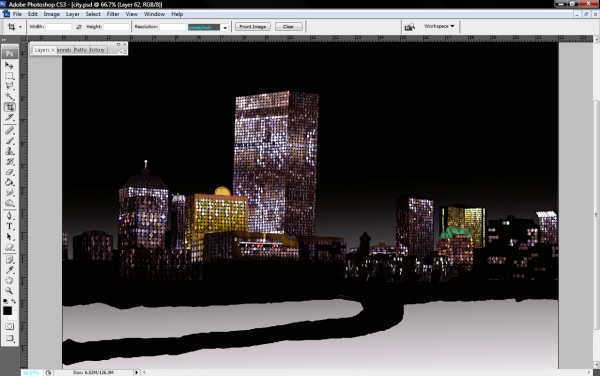Toggle Quick Mask mode

(9, 327)
